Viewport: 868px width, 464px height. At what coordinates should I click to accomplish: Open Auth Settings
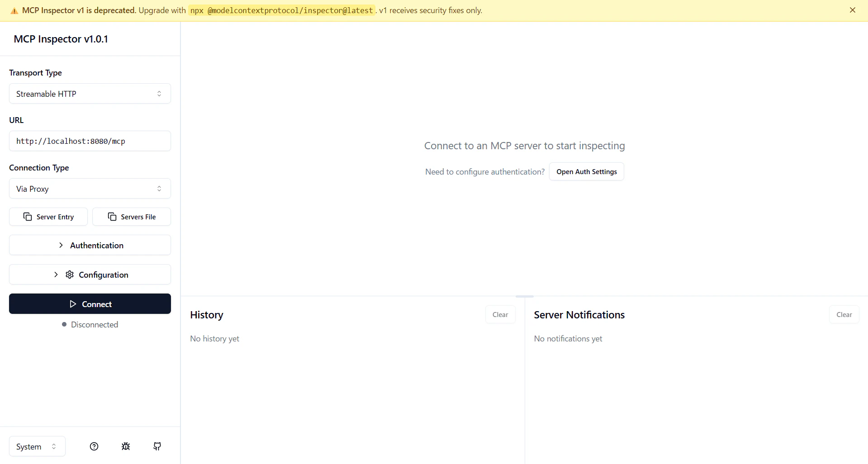click(587, 172)
